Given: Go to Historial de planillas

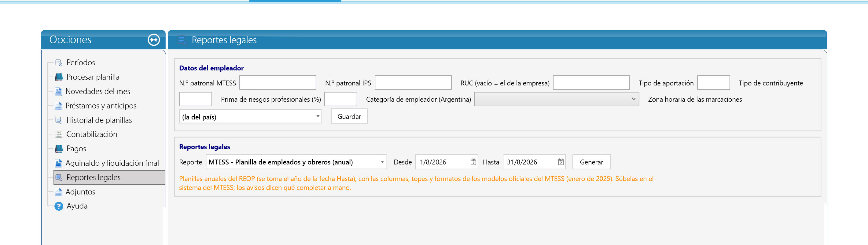Looking at the screenshot, I should (99, 120).
